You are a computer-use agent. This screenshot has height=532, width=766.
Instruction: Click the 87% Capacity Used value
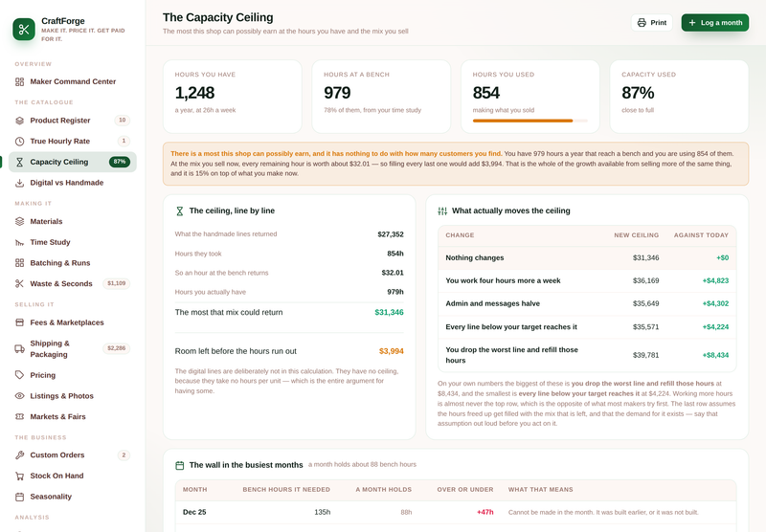click(x=638, y=93)
